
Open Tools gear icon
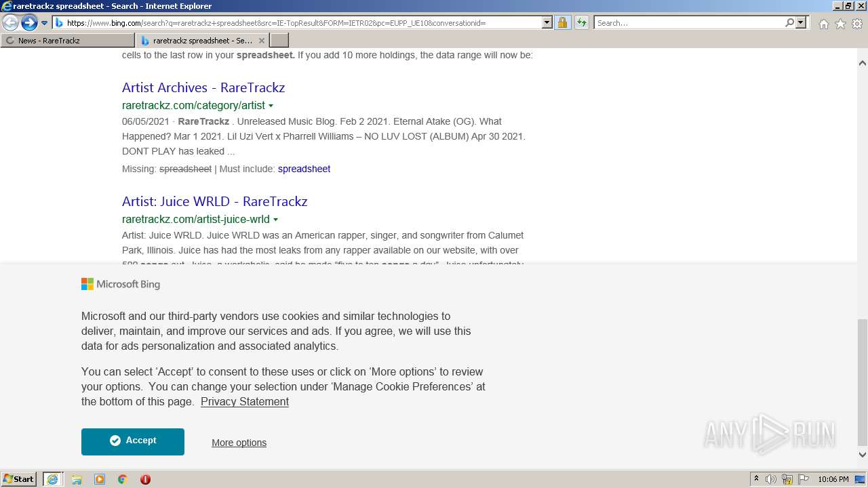click(x=857, y=24)
